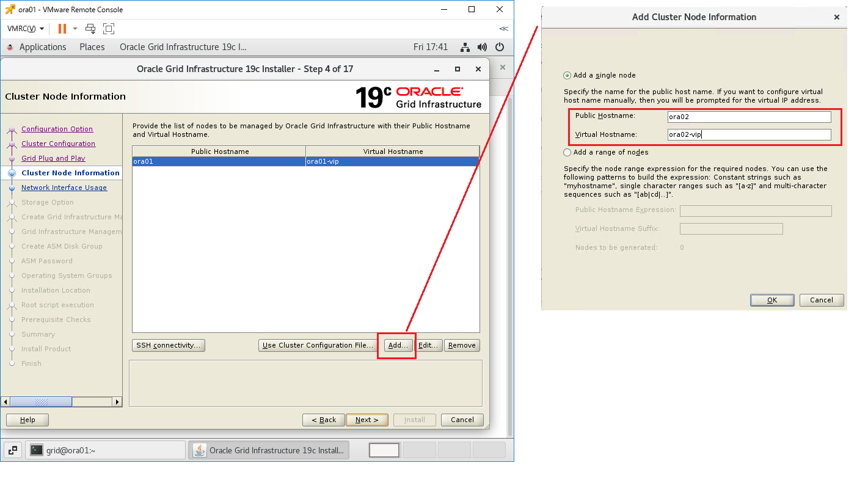Click the first workspace switcher box
This screenshot has height=493, width=868.
(384, 450)
